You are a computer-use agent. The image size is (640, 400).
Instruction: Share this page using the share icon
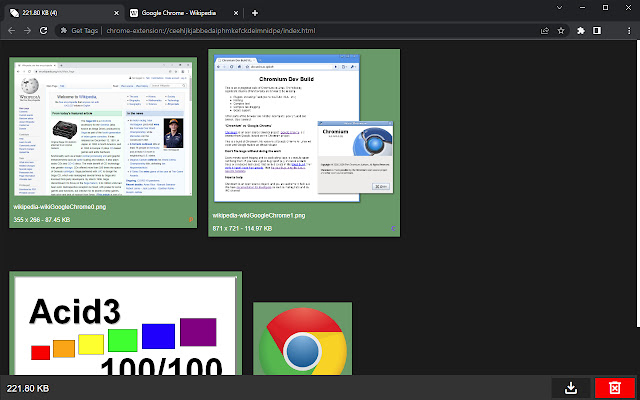tap(544, 31)
